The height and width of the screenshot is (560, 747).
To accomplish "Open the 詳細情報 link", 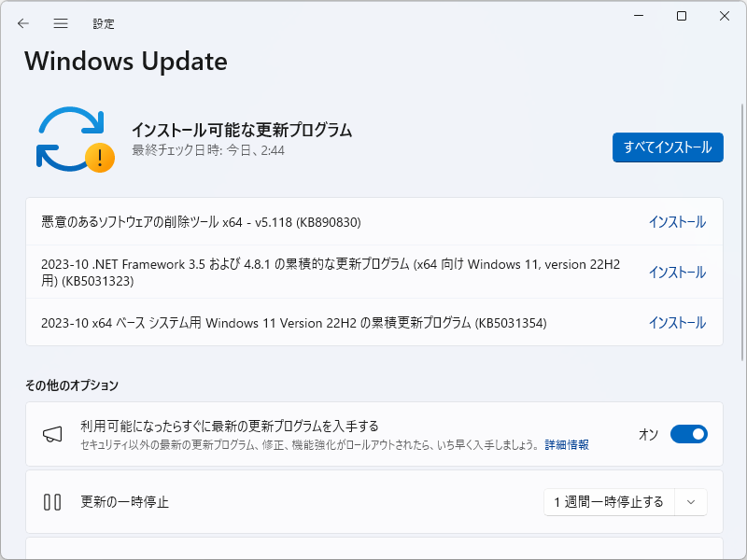I will (x=567, y=445).
